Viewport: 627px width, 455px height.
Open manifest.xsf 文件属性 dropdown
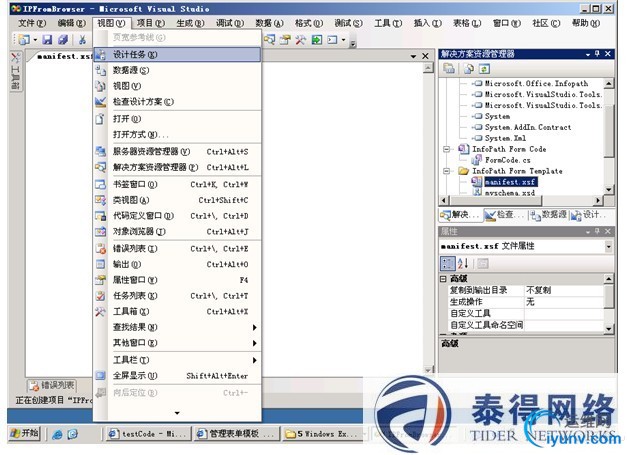tap(608, 246)
